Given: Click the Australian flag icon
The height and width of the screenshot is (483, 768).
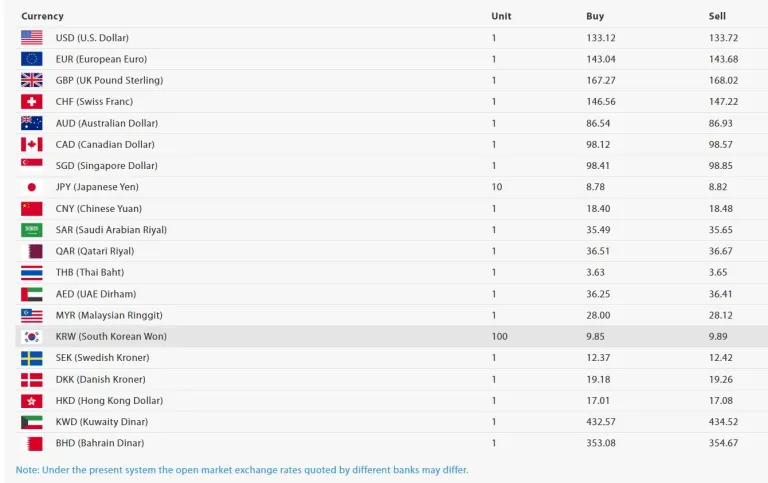Looking at the screenshot, I should (x=31, y=123).
